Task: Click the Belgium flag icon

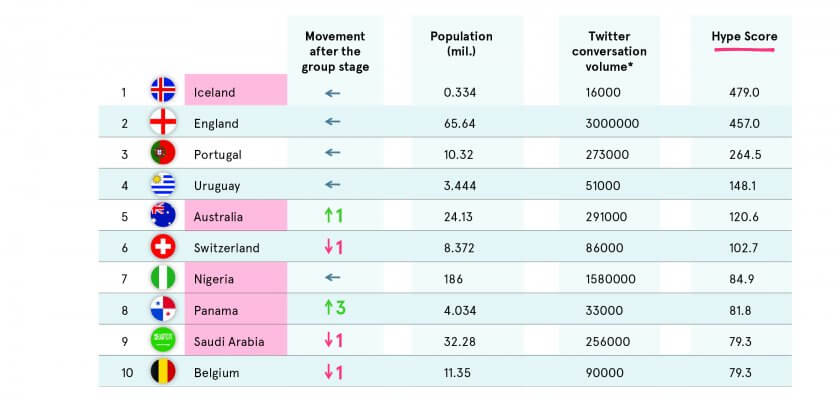Action: (163, 372)
